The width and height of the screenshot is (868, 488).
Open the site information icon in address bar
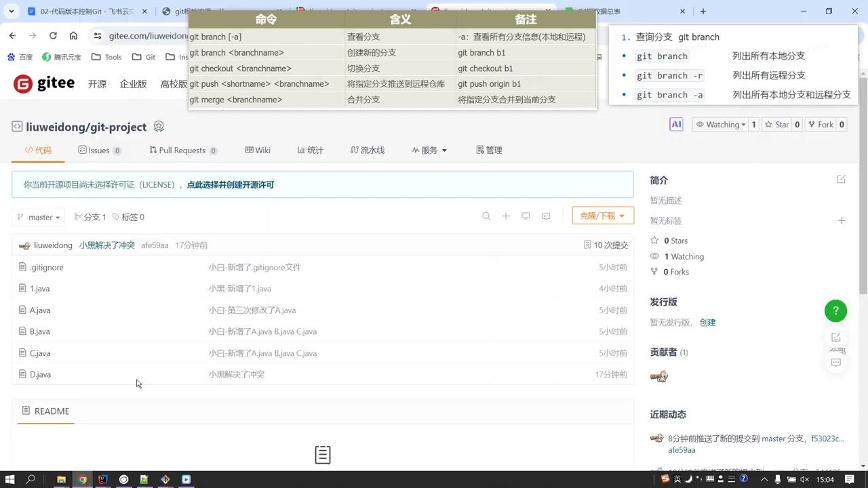pos(98,36)
